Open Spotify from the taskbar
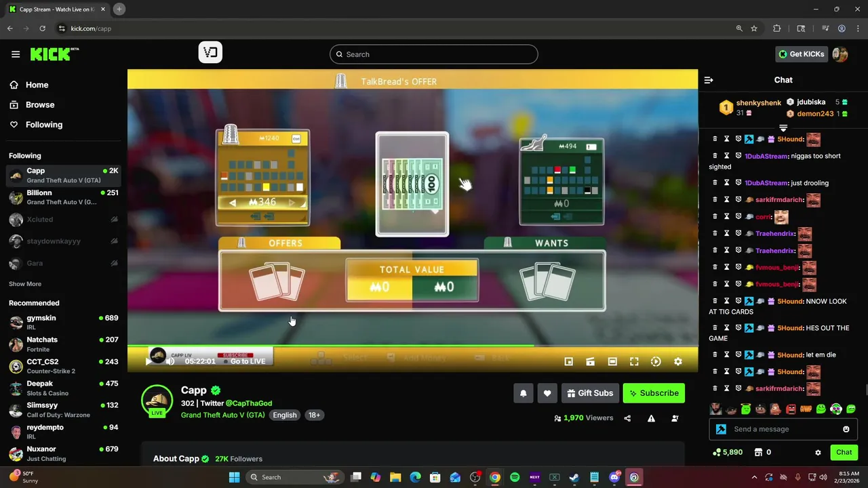Screen dimensions: 868x488 515,477
